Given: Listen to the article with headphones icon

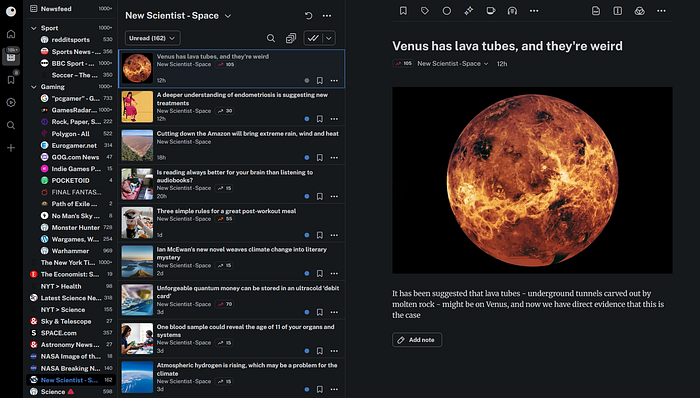Looking at the screenshot, I should 512,11.
